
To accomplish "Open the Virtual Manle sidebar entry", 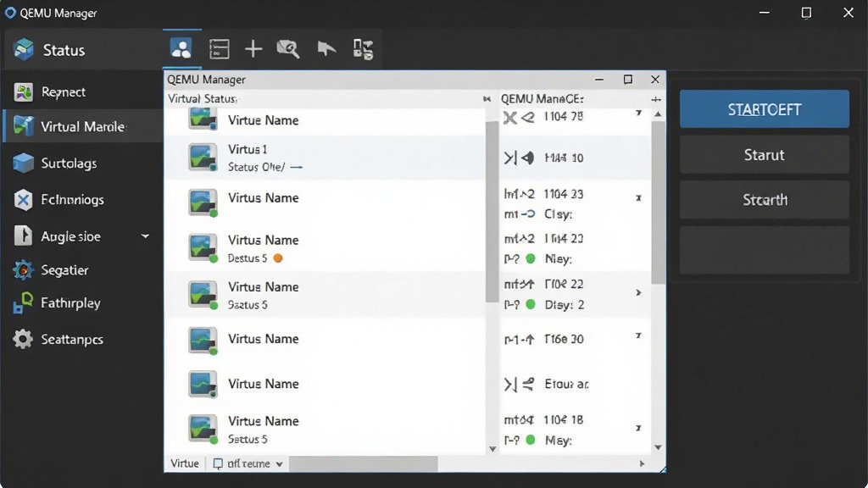I will 83,127.
